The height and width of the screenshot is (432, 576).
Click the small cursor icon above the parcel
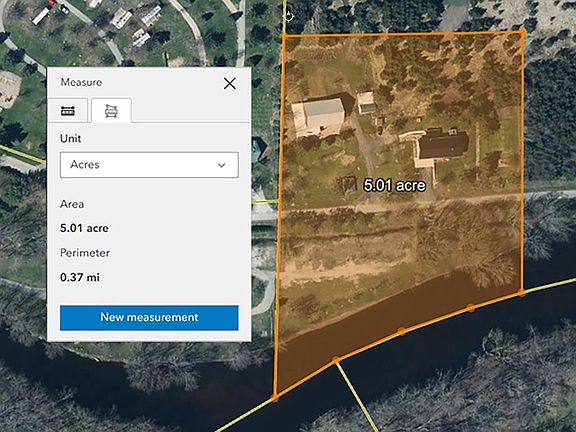[290, 16]
